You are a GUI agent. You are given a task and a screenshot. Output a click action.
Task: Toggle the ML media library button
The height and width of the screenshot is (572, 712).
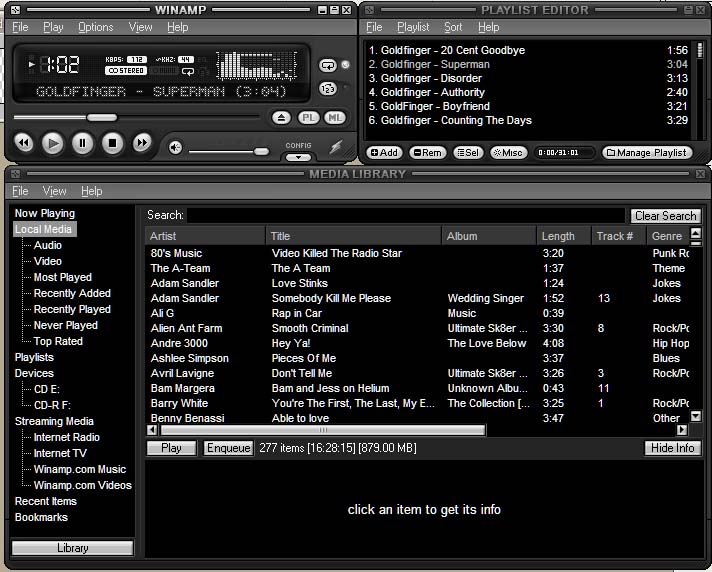click(335, 118)
